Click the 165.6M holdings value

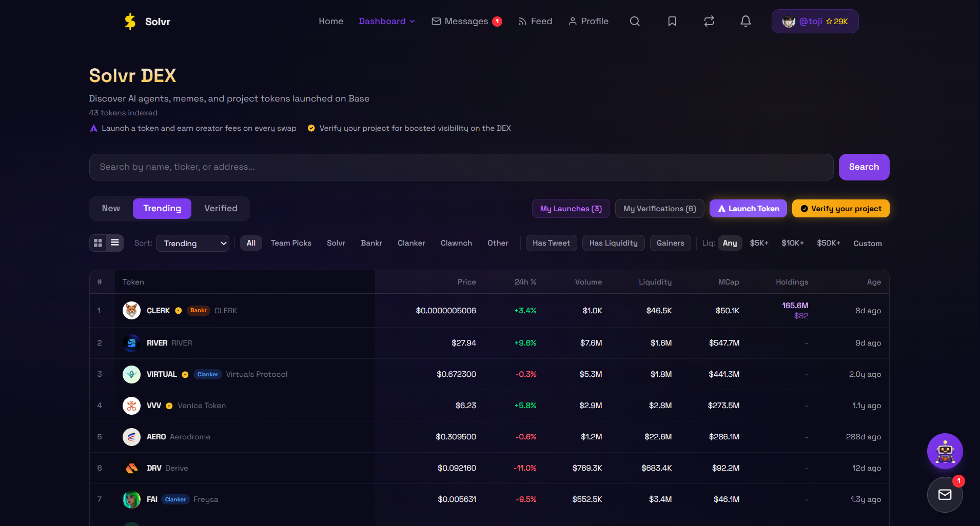point(795,306)
